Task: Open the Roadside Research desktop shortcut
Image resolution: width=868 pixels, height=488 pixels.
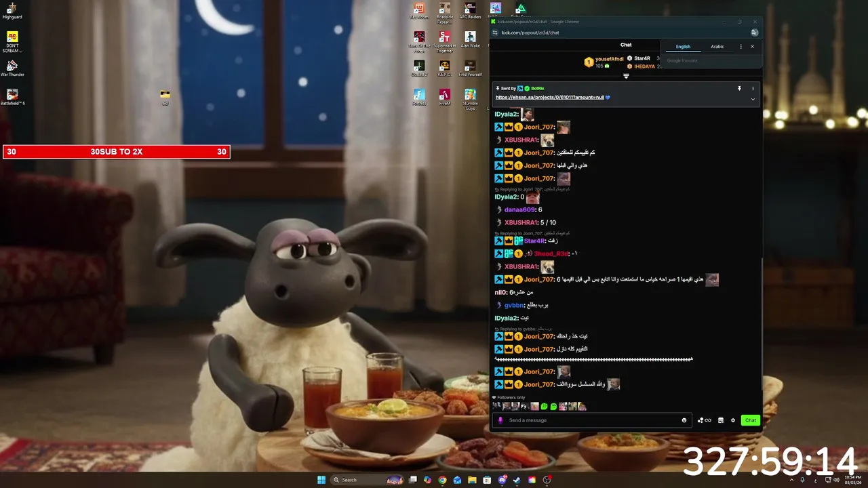Action: point(444,13)
